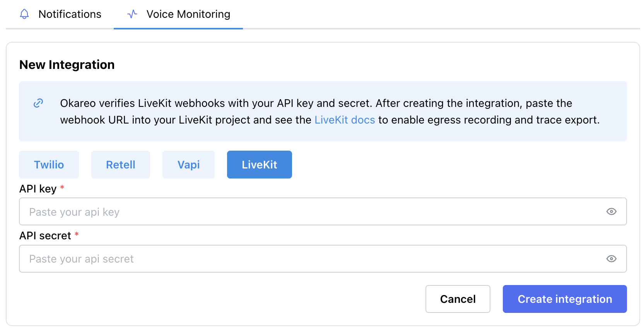Focus the API secret input field
This screenshot has height=328, width=644.
[323, 259]
